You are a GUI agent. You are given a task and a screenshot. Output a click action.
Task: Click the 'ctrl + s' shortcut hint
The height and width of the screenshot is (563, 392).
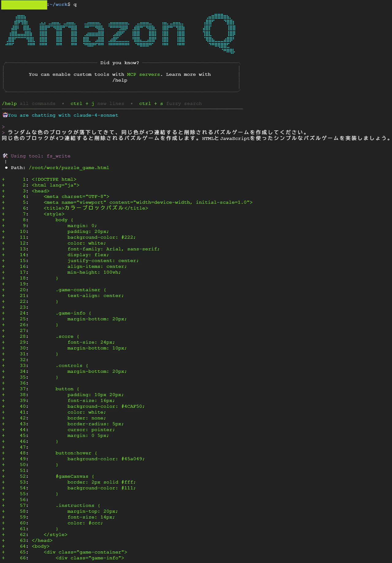point(151,103)
